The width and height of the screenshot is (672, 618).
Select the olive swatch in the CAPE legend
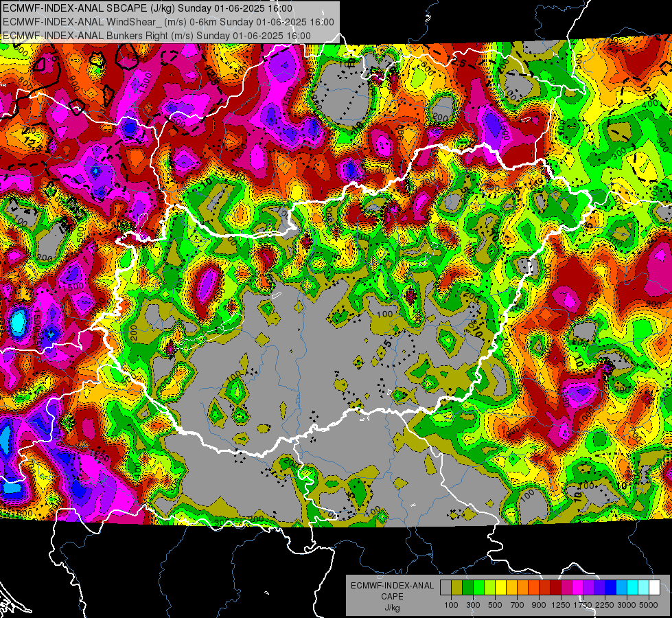[x=457, y=588]
